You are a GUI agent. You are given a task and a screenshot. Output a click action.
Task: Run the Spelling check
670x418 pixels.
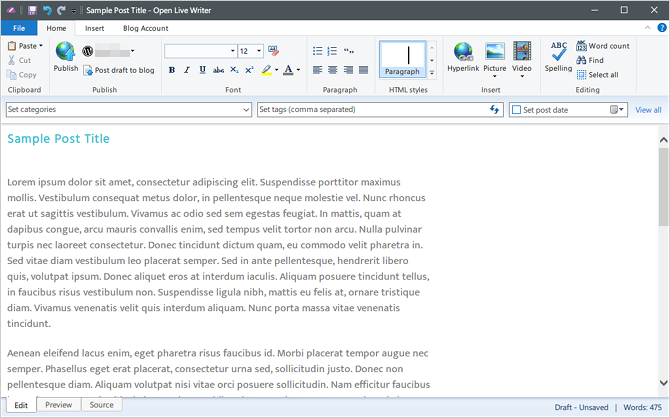tap(558, 57)
